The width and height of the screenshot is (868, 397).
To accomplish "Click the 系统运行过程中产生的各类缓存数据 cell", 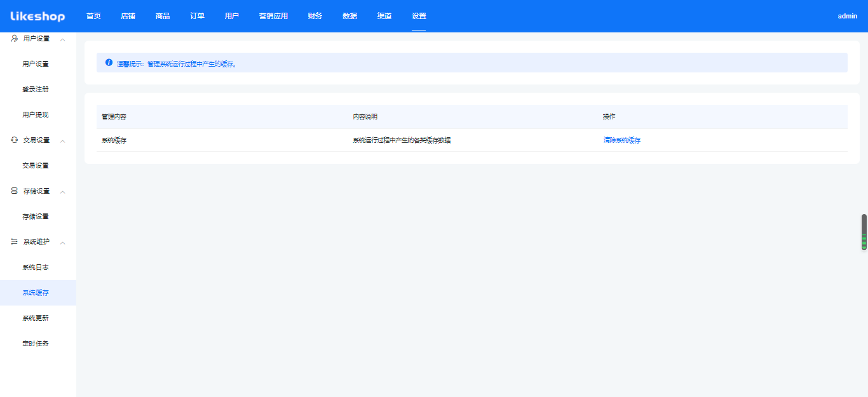I will click(402, 140).
